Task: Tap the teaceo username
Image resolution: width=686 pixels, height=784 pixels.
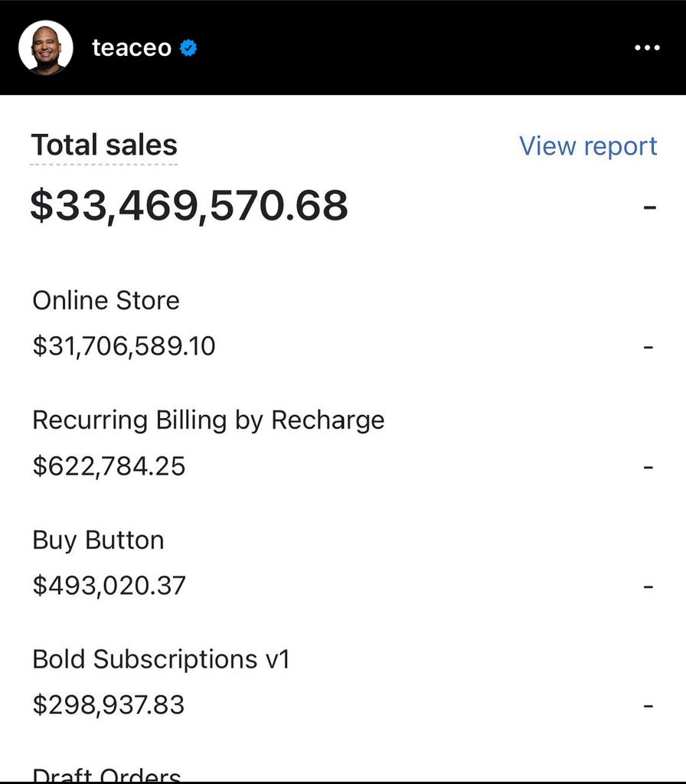Action: [132, 47]
